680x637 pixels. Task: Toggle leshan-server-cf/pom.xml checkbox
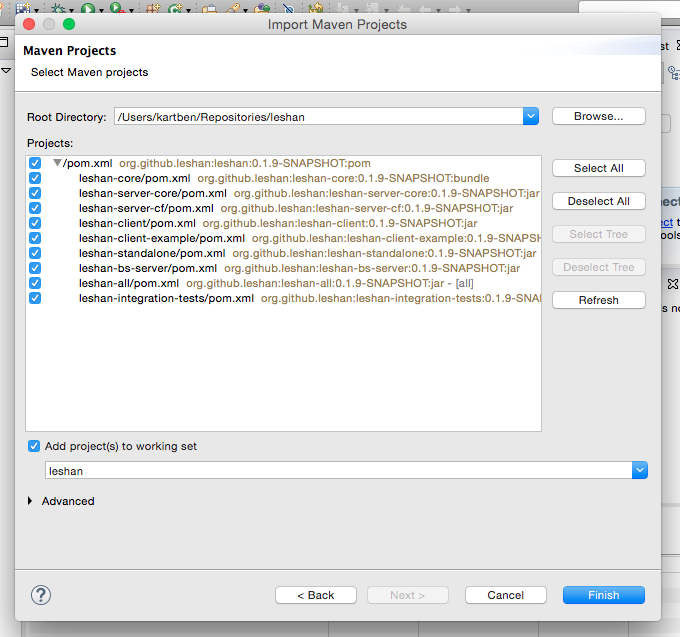click(35, 208)
